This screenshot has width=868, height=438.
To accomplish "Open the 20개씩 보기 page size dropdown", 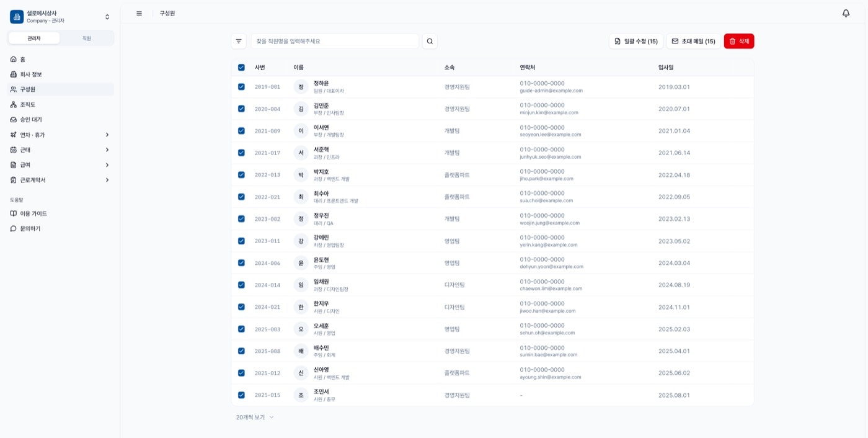I will pyautogui.click(x=255, y=418).
